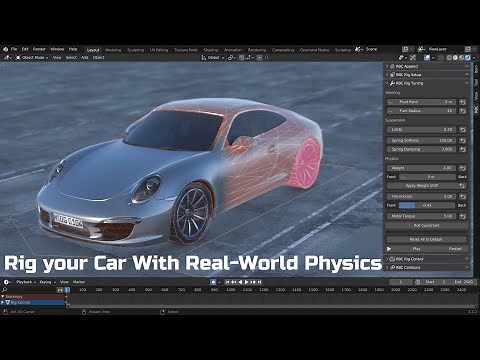The image size is (480, 360).
Task: Open the Global transform orientation dropdown
Action: [x=213, y=58]
